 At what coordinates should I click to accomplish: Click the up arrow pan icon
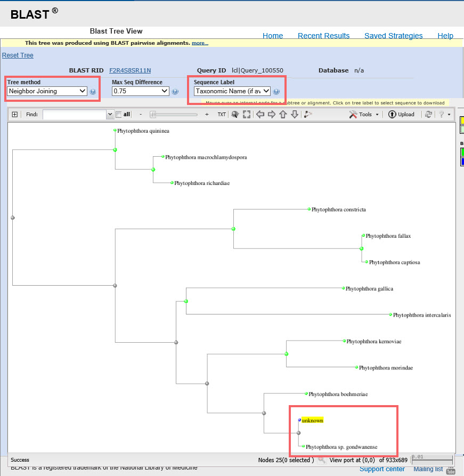283,115
